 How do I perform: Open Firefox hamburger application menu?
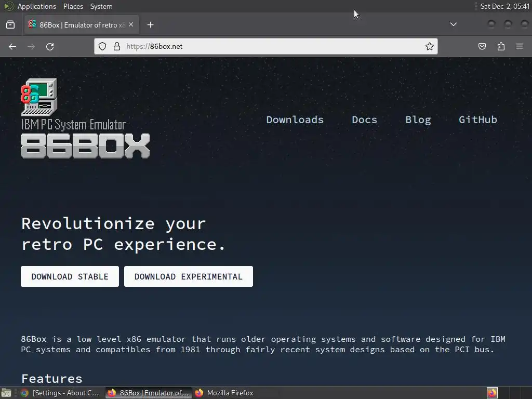(520, 46)
